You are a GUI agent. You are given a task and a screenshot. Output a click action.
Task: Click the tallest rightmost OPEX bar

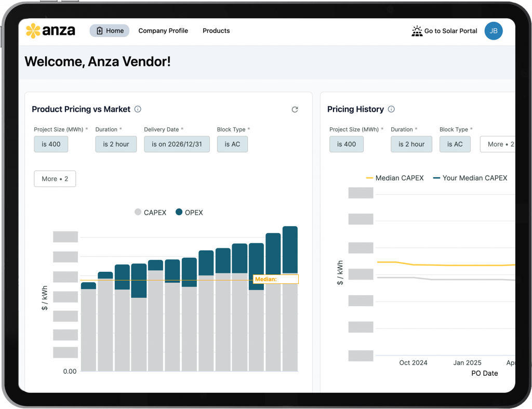pyautogui.click(x=290, y=249)
